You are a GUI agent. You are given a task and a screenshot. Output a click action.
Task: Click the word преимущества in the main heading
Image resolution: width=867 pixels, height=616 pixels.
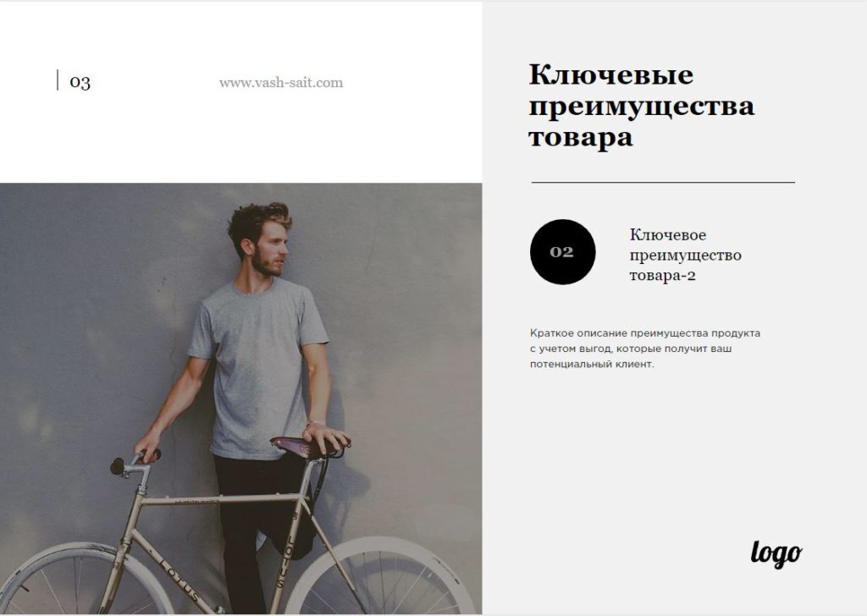click(642, 106)
